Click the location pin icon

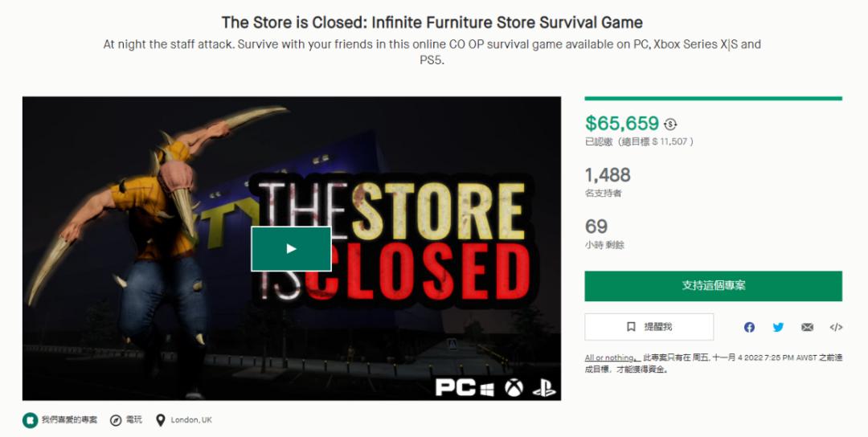(161, 420)
